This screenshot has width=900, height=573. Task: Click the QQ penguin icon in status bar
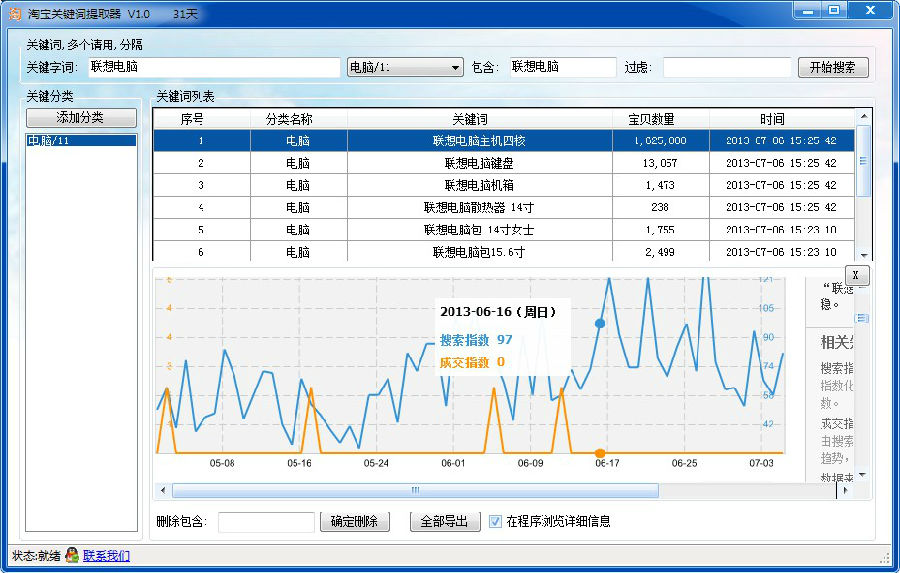pos(72,556)
